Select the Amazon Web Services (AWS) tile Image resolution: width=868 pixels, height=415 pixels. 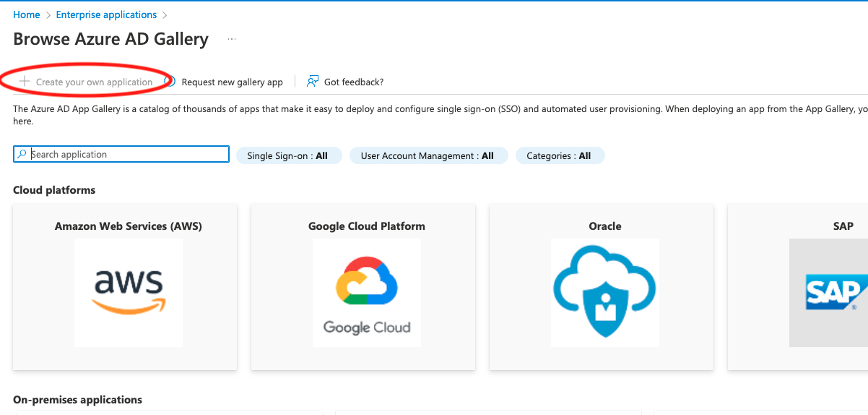[x=125, y=287]
